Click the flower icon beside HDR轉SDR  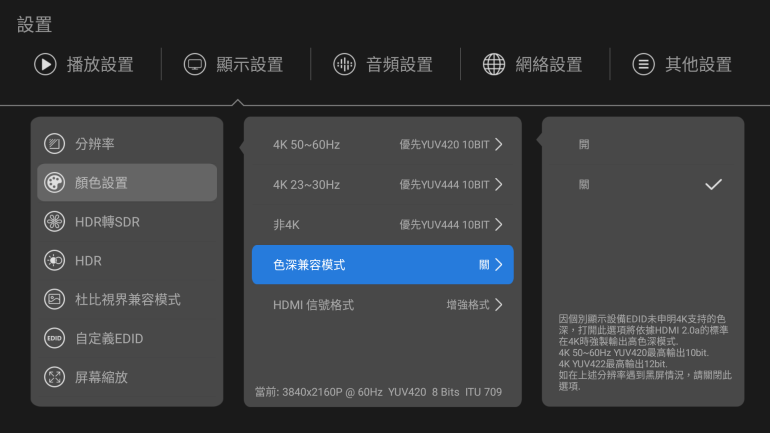click(55, 221)
